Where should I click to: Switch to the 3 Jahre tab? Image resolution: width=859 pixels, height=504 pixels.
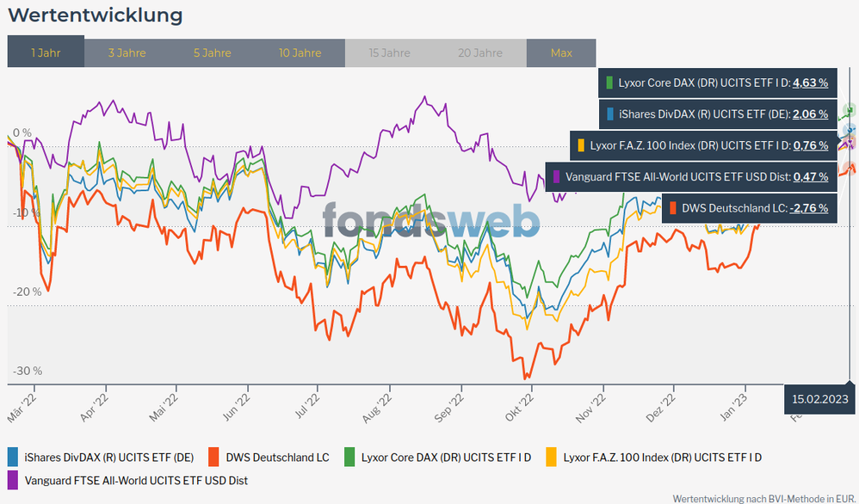pos(127,52)
